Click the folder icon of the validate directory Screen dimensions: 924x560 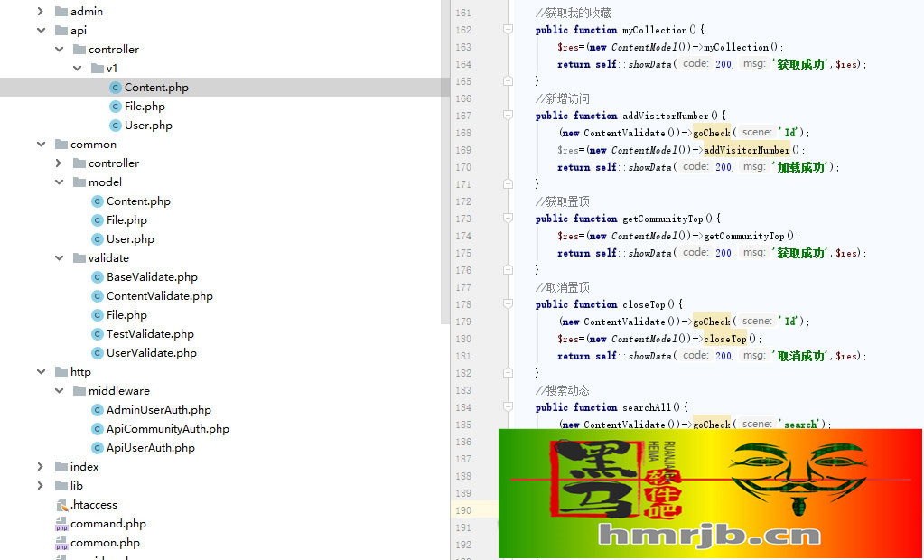79,258
